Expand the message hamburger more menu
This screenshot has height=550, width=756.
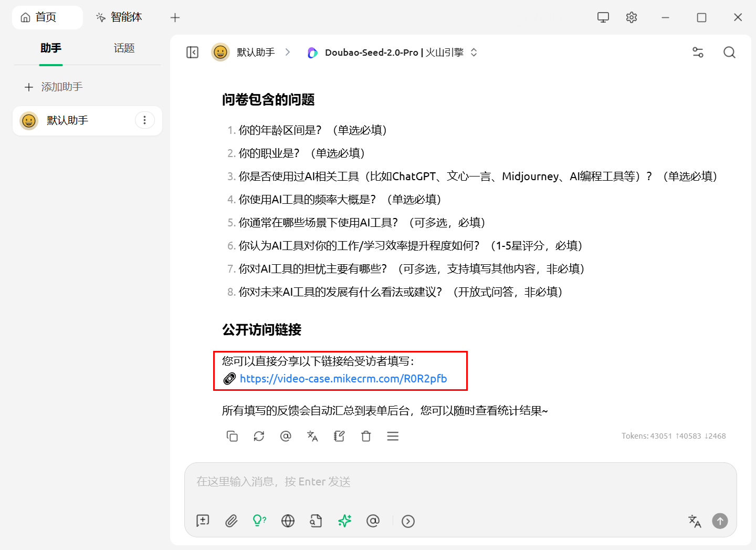click(x=393, y=436)
